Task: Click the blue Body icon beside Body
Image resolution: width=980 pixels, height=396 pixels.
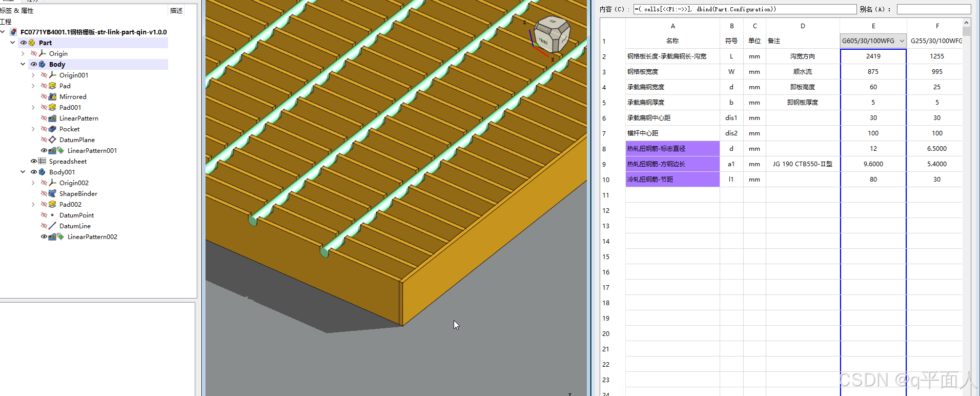Action: point(43,64)
